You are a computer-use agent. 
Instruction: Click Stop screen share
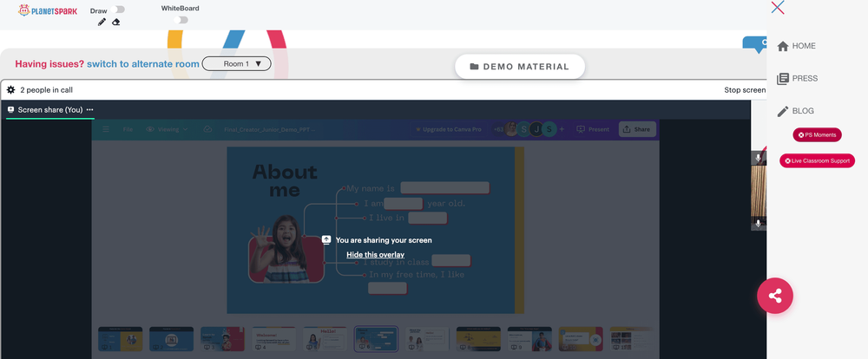(x=745, y=89)
